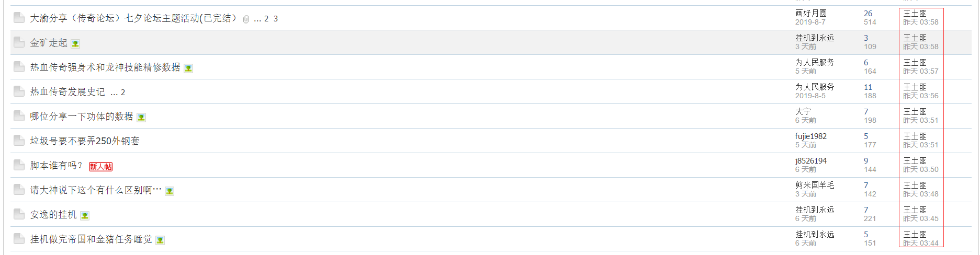Open the thread 请大神说下这个有什么区别啊

coord(96,190)
